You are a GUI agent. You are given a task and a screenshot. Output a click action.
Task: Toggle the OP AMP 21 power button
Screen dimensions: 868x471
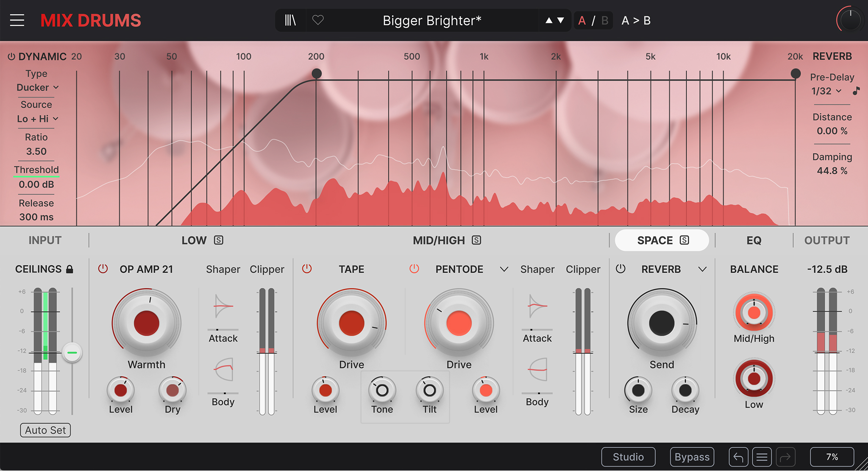click(x=103, y=269)
